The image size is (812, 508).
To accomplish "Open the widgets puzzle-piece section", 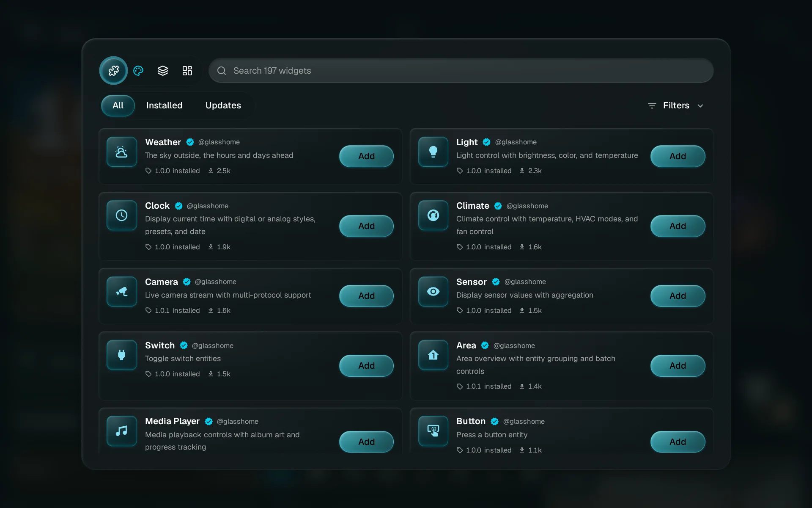I will [113, 71].
